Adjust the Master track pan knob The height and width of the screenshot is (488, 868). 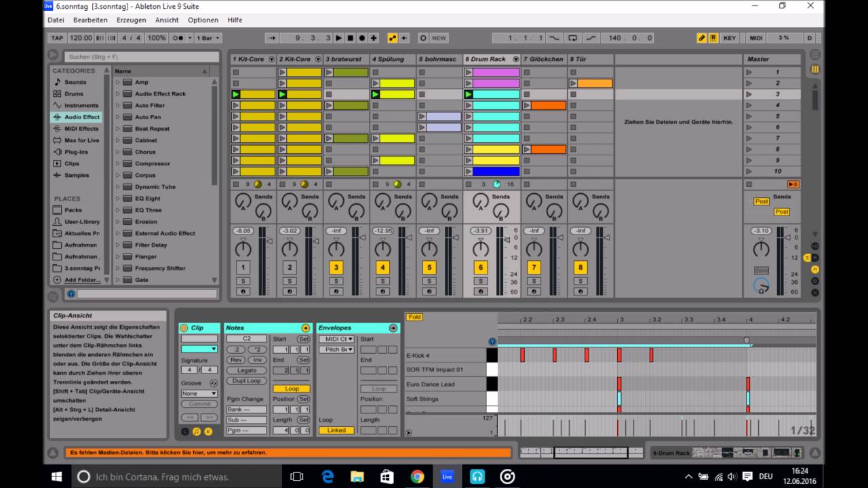pyautogui.click(x=762, y=249)
